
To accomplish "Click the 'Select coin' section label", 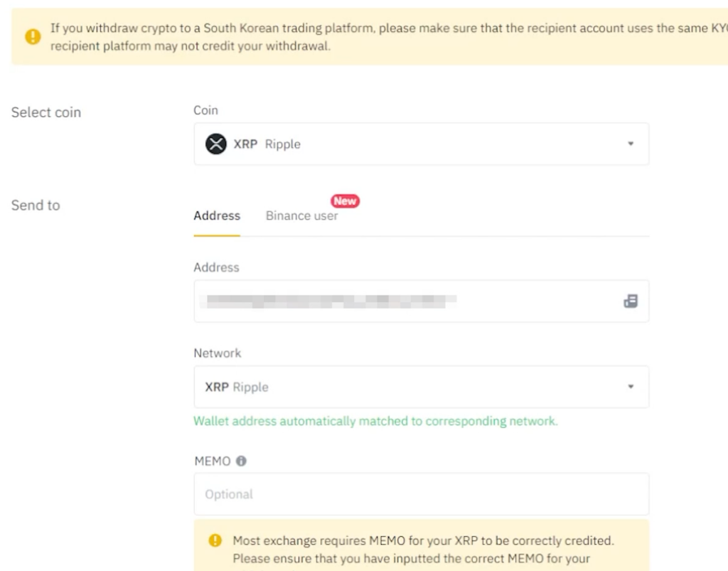I will pyautogui.click(x=46, y=112).
